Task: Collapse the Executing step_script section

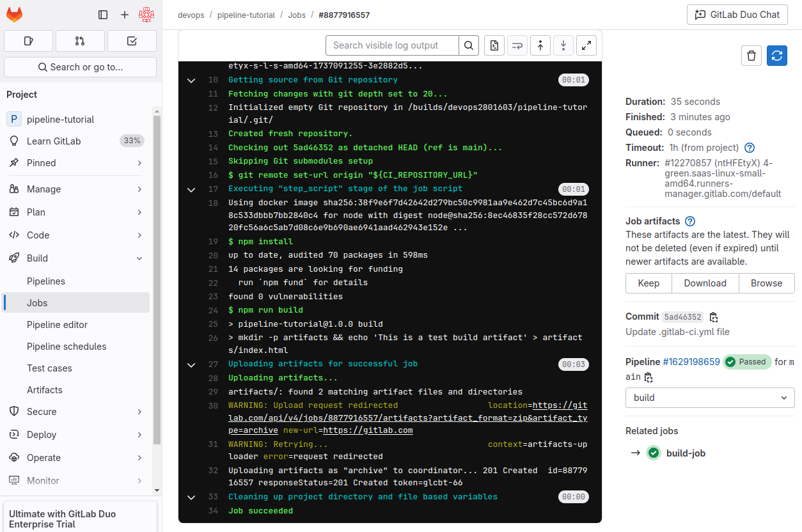Action: tap(191, 189)
